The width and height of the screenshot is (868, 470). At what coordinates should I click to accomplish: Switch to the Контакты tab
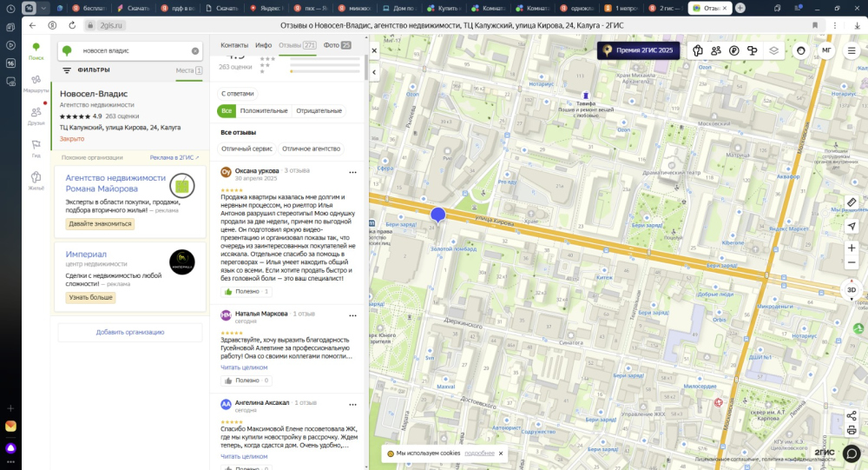pyautogui.click(x=234, y=45)
